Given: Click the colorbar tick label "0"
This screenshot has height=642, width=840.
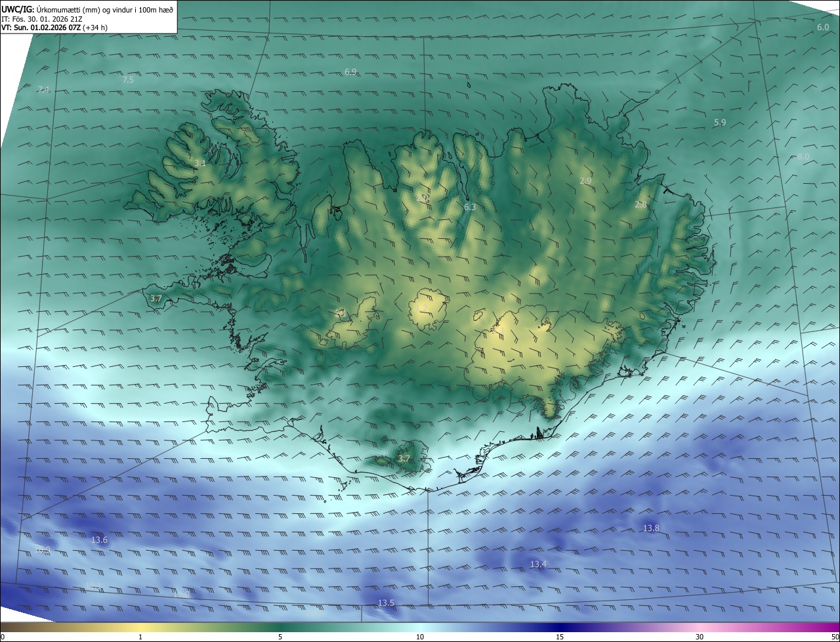Looking at the screenshot, I should [2, 637].
